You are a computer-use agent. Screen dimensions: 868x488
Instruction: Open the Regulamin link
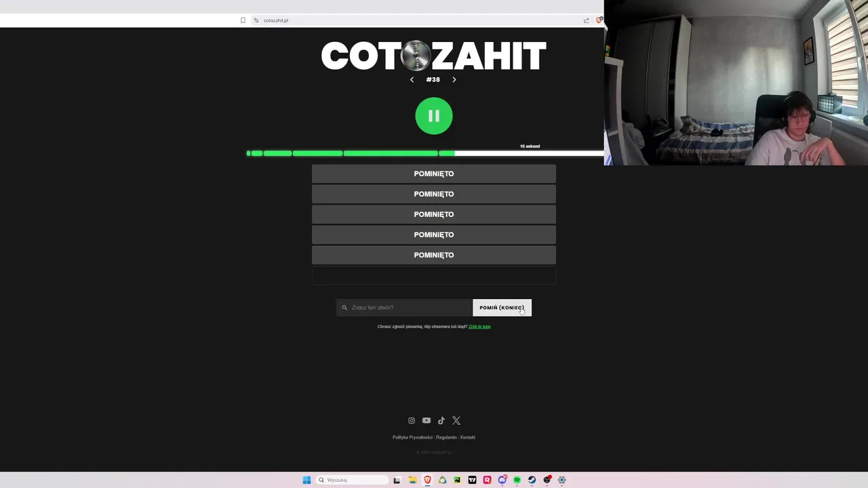click(x=446, y=437)
